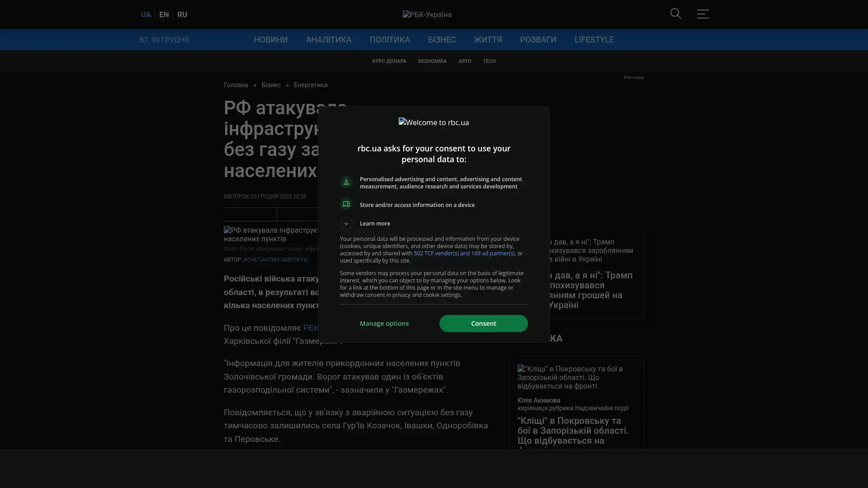This screenshot has width=868, height=488.
Task: Open the hamburger menu icon
Action: (x=703, y=14)
